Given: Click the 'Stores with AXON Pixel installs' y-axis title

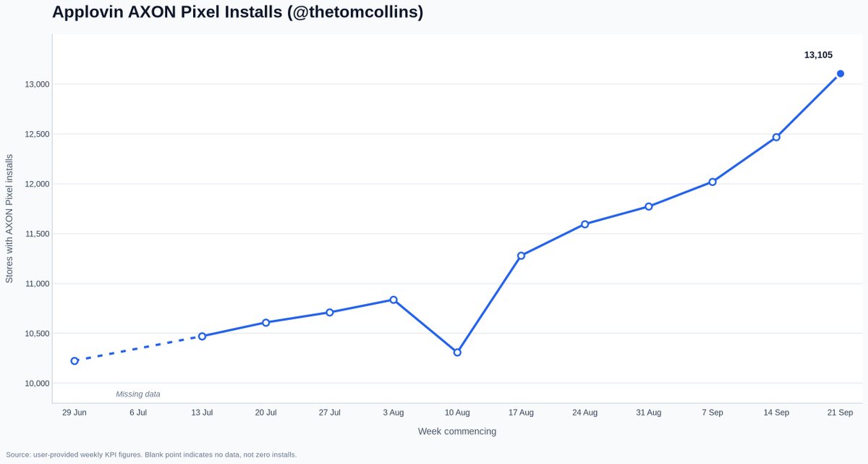Looking at the screenshot, I should pyautogui.click(x=9, y=218).
